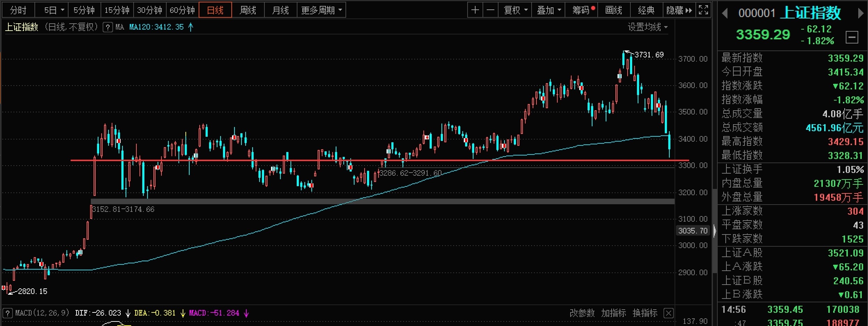Go to next stock with right arrow
Image resolution: width=868 pixels, height=326 pixels.
click(x=861, y=14)
